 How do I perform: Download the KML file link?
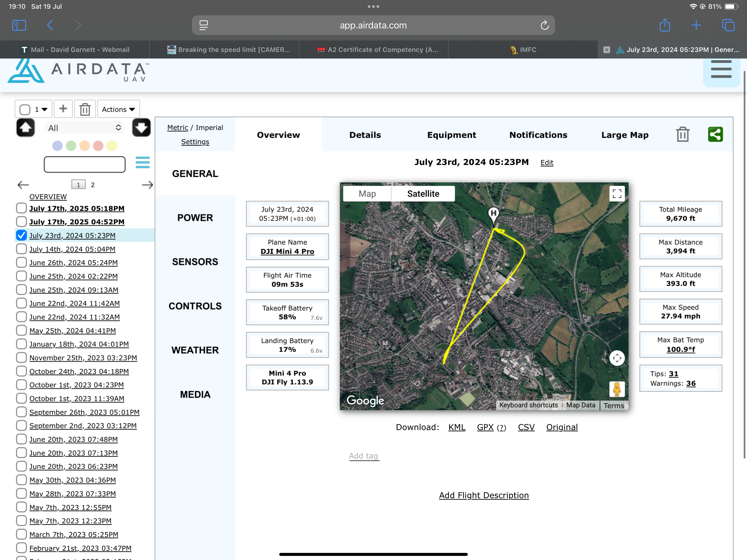point(457,427)
